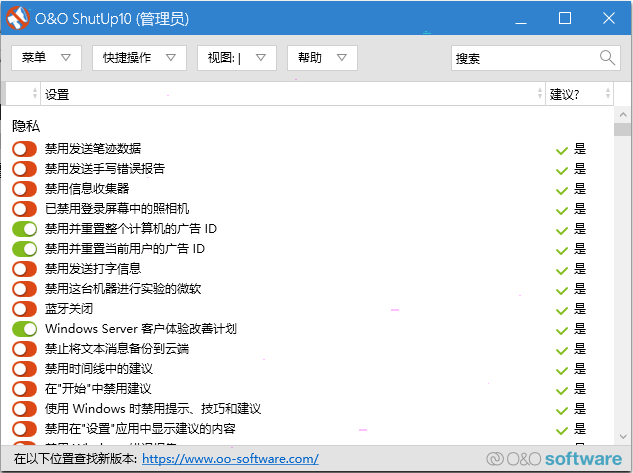Click the search magnifier icon
The height and width of the screenshot is (473, 633).
click(x=607, y=58)
